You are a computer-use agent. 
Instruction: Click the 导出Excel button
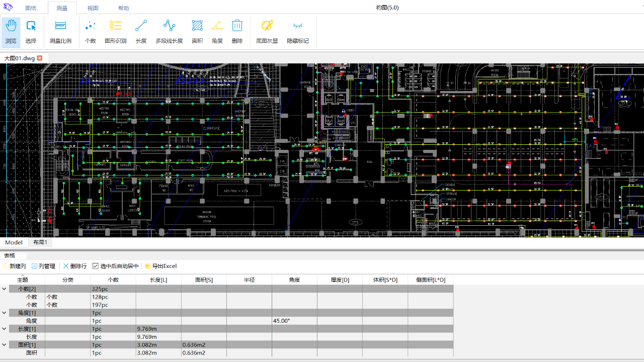161,266
